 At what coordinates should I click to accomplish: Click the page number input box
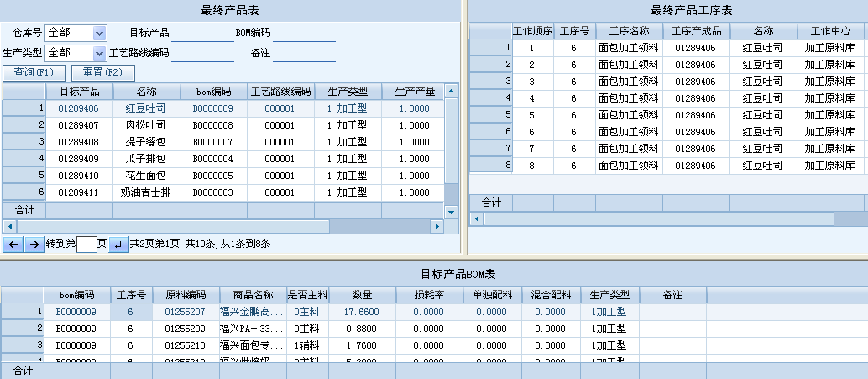[x=87, y=244]
